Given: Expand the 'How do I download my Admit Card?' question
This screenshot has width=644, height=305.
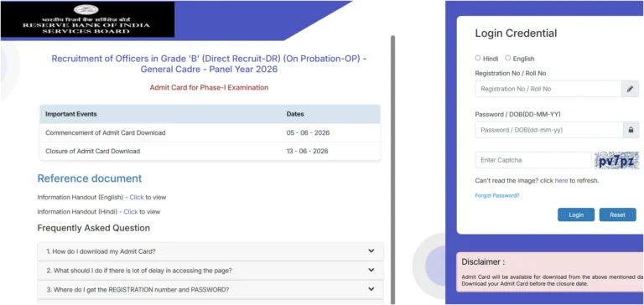Looking at the screenshot, I should [210, 251].
